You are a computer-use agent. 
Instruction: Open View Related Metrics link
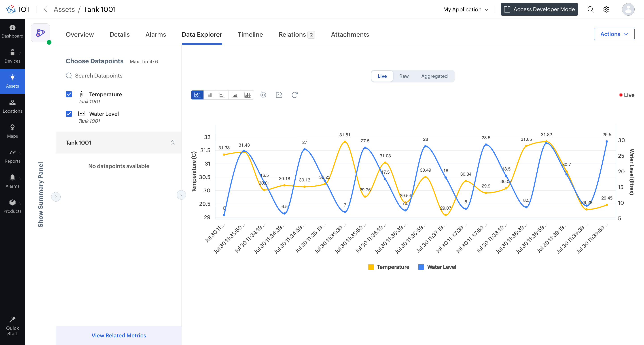(x=119, y=336)
